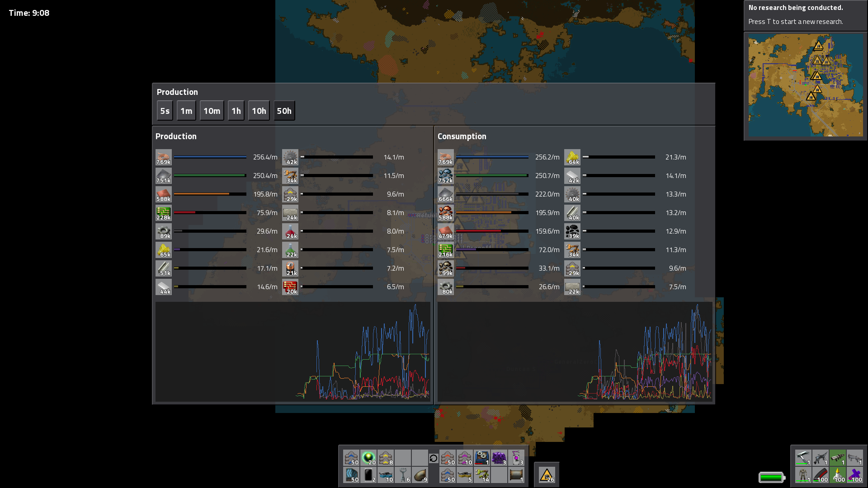This screenshot has height=488, width=868.
Task: Select the rocket launcher weapon slot
Action: [837, 458]
